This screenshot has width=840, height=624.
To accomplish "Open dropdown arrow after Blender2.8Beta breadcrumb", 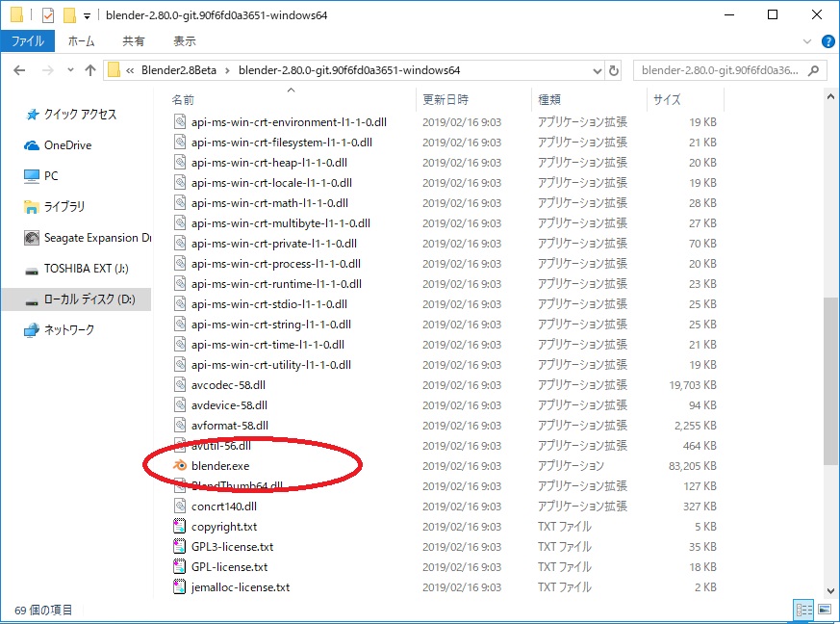I will point(228,70).
